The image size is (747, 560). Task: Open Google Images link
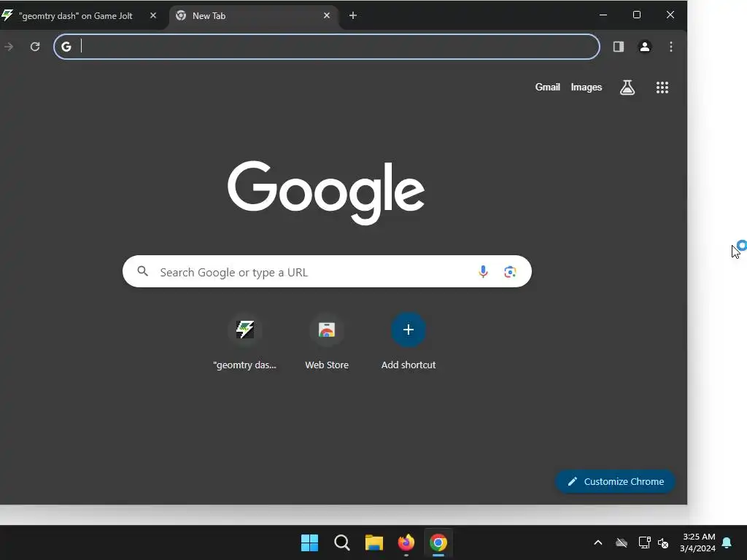tap(587, 87)
